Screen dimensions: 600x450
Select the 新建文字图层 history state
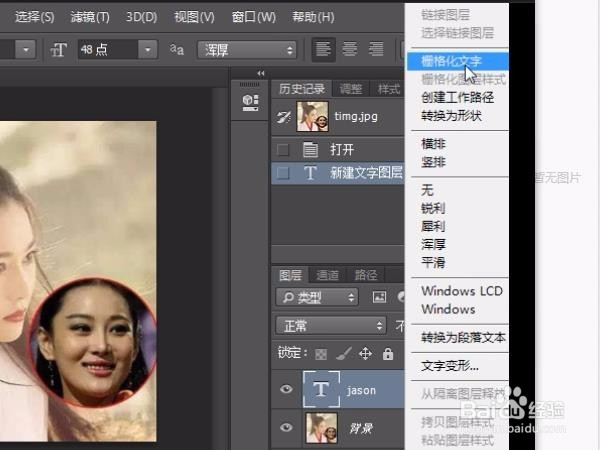pyautogui.click(x=338, y=173)
